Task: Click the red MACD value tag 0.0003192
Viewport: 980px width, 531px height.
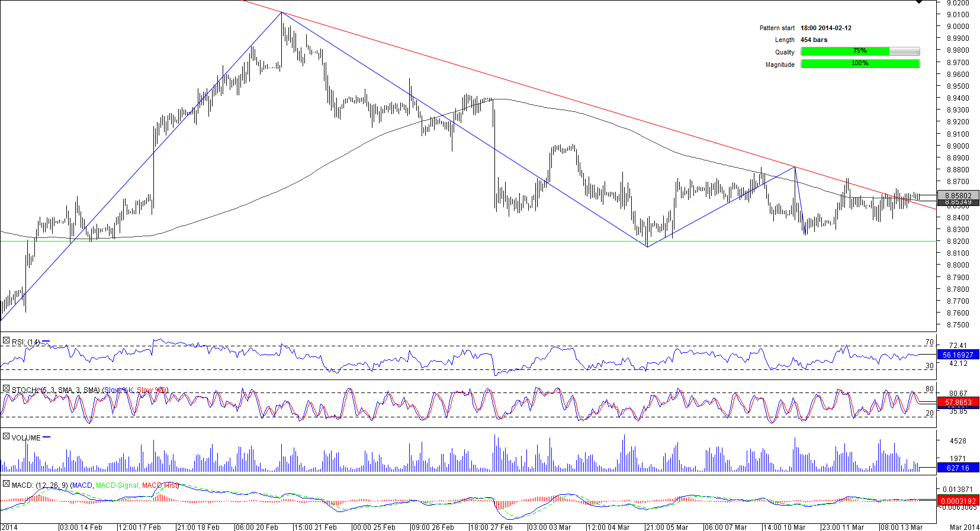Action: (957, 501)
